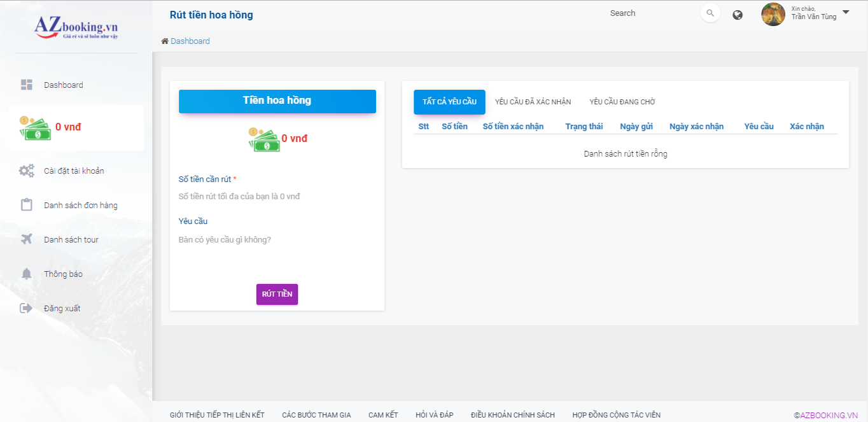This screenshot has height=422, width=868.
Task: Click the money stack icon in sidebar
Action: (34, 128)
